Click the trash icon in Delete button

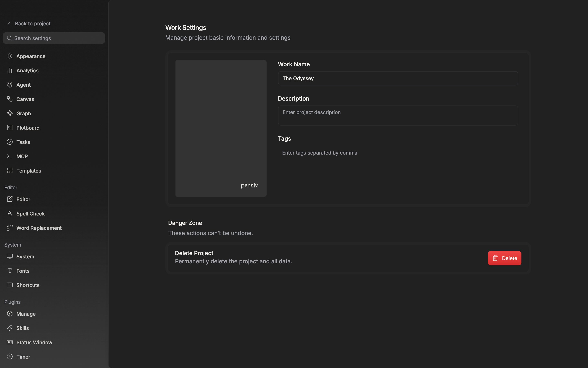[495, 258]
